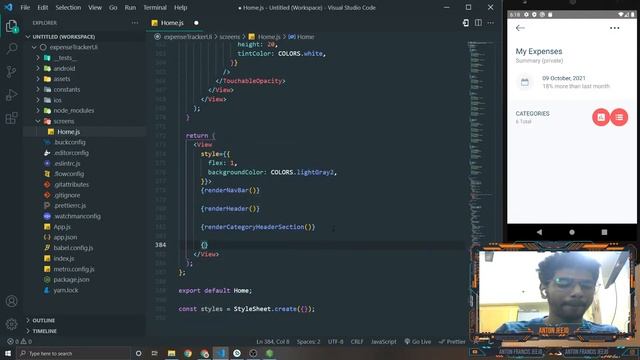Click the Spaces: 2 indentation indicator
640x360 pixels.
pos(309,342)
